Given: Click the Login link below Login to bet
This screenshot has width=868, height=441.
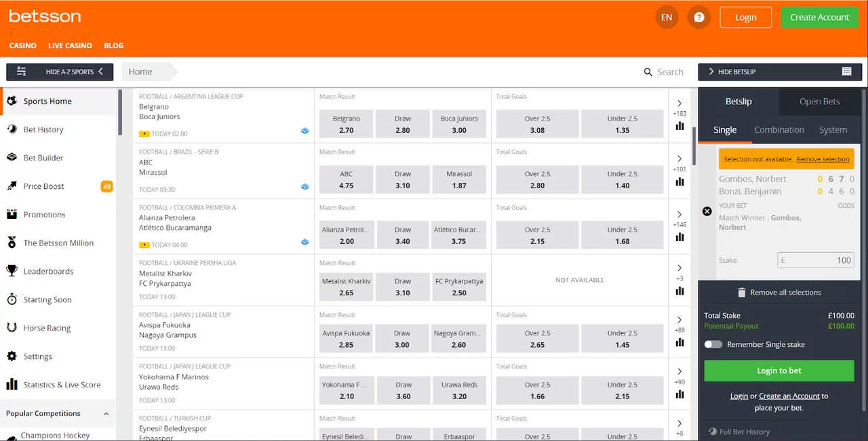Looking at the screenshot, I should 739,396.
